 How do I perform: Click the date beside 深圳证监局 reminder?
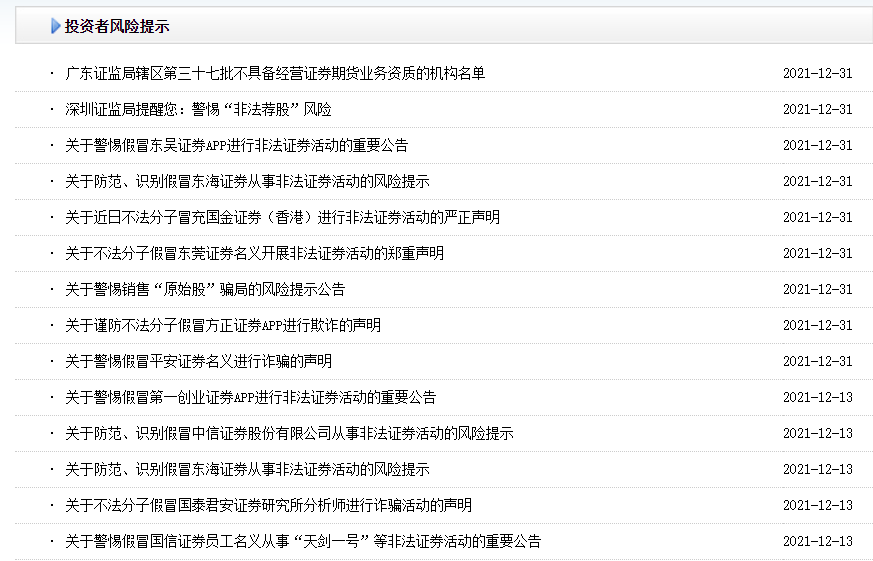point(817,110)
